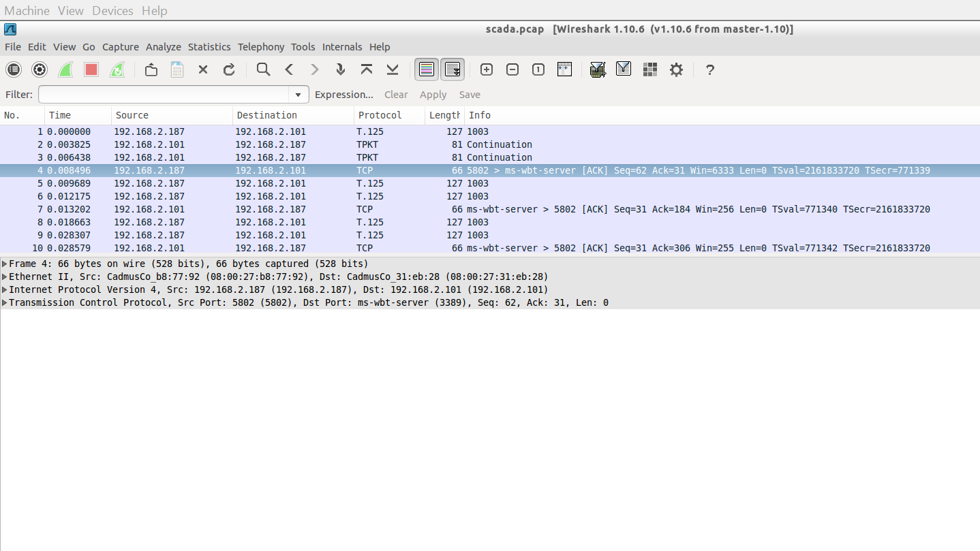Edit capture filters icon

[598, 69]
